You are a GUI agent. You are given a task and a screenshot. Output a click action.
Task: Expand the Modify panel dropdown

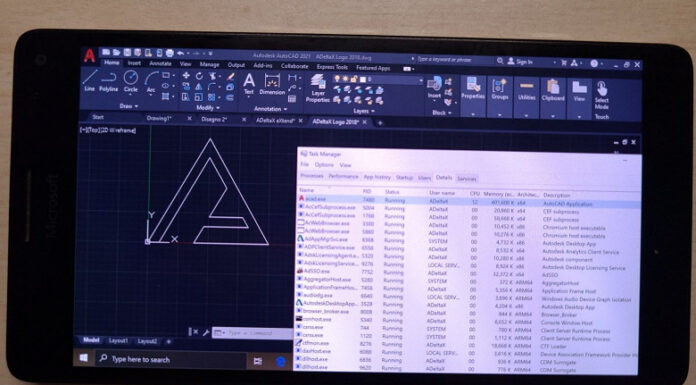tap(207, 108)
